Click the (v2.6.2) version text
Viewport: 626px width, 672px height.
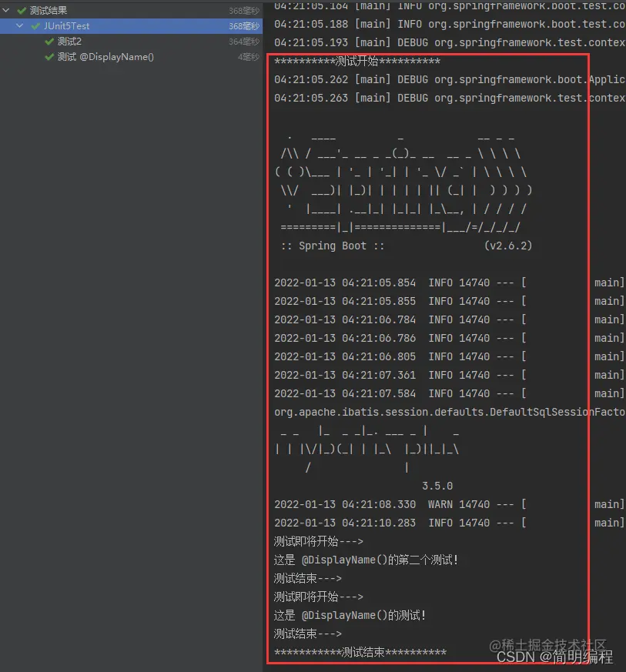click(x=508, y=246)
